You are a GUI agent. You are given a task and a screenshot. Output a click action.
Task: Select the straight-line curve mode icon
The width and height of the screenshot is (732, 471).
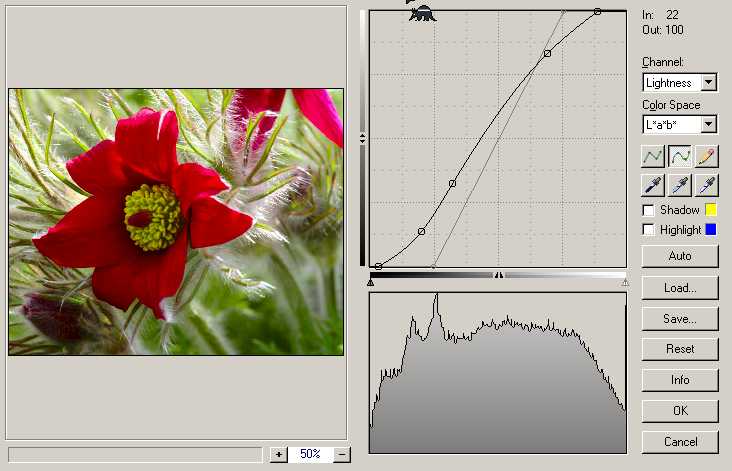pos(653,156)
